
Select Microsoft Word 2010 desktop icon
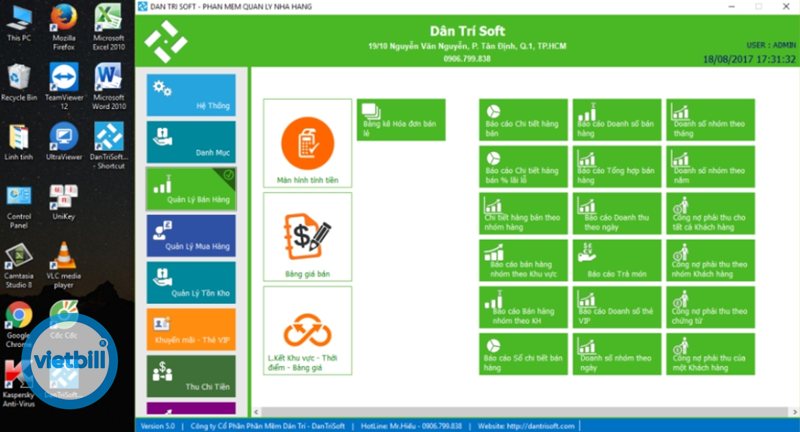tap(109, 86)
